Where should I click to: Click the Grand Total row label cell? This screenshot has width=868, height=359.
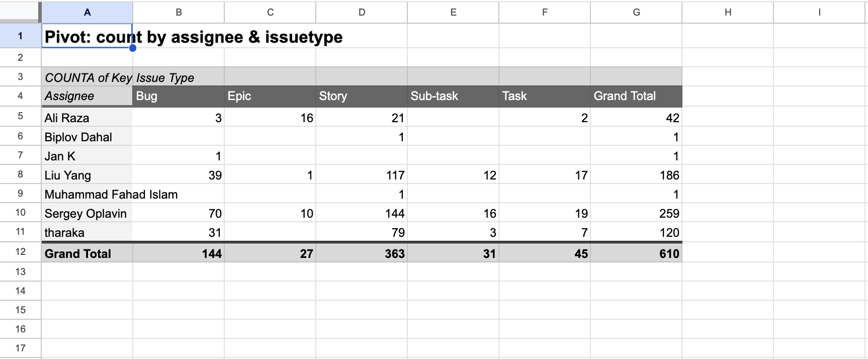pos(86,253)
